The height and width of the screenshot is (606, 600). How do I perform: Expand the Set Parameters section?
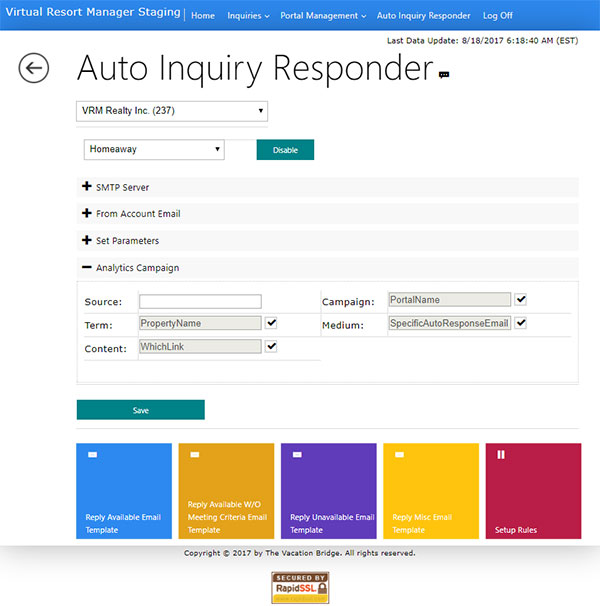327,241
